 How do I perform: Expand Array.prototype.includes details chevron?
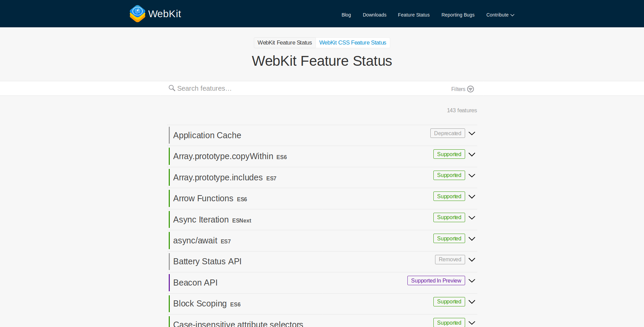(472, 175)
